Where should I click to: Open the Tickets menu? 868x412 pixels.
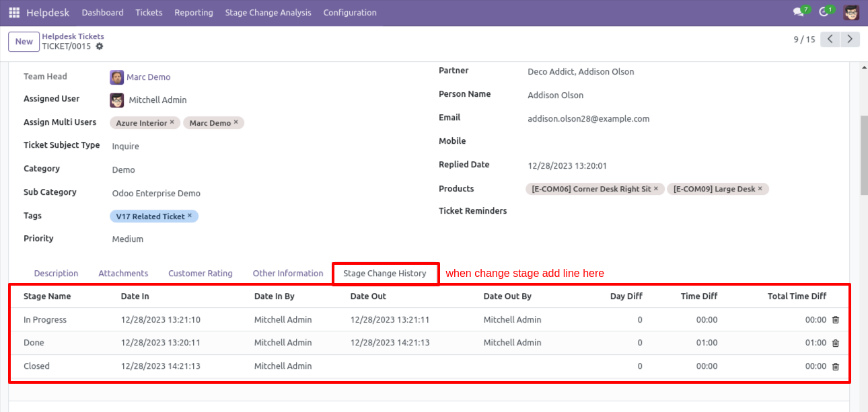(149, 13)
